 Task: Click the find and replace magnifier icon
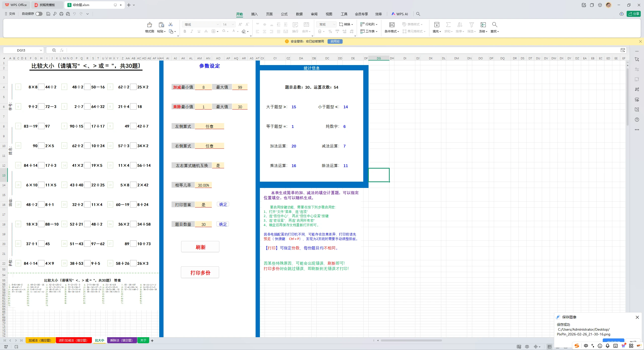(494, 24)
